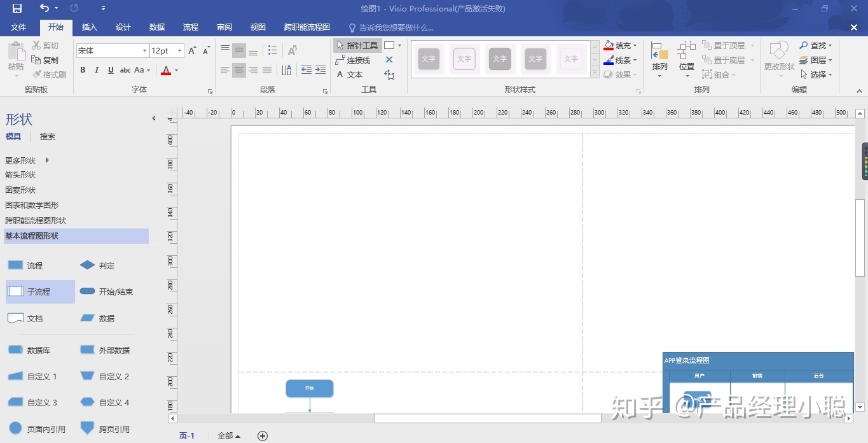
Task: Decrease font size with the small A icon
Action: pos(206,51)
